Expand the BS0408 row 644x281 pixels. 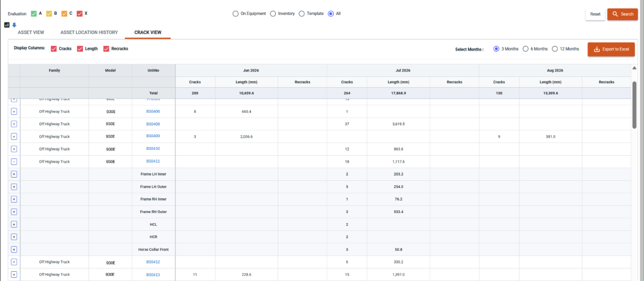point(14,124)
